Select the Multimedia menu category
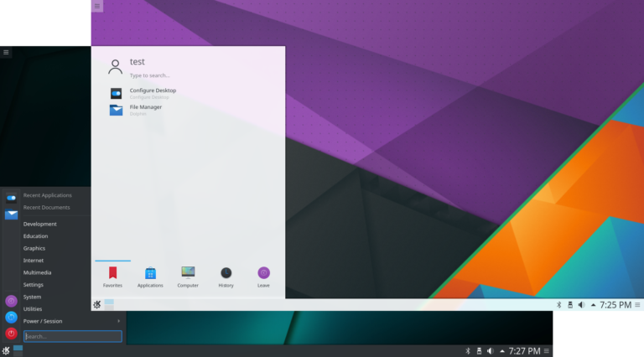 (37, 272)
